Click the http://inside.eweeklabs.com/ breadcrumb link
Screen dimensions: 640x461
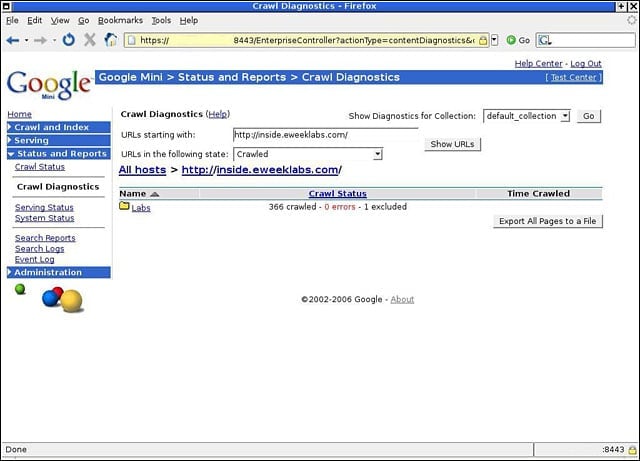pyautogui.click(x=262, y=170)
